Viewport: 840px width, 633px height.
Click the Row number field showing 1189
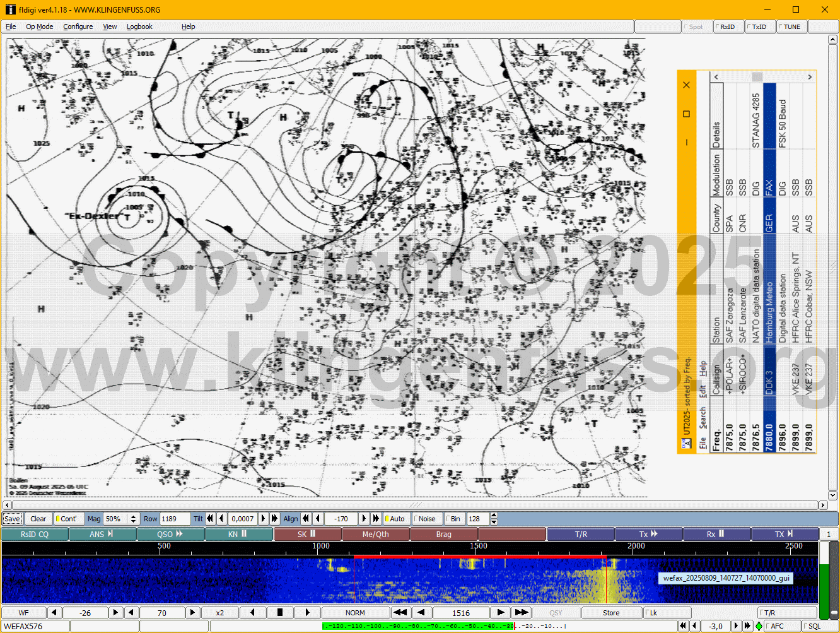(175, 519)
